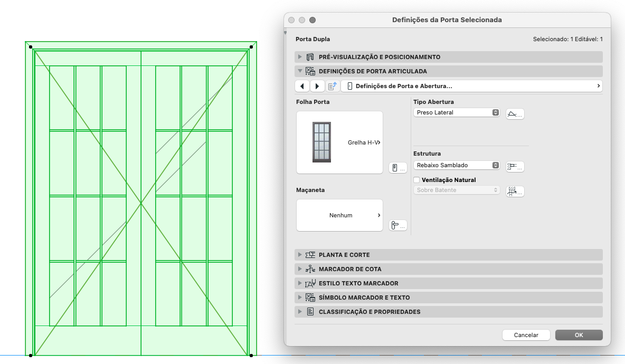The height and width of the screenshot is (364, 625).
Task: Expand the Planta e Corte section
Action: pos(300,255)
